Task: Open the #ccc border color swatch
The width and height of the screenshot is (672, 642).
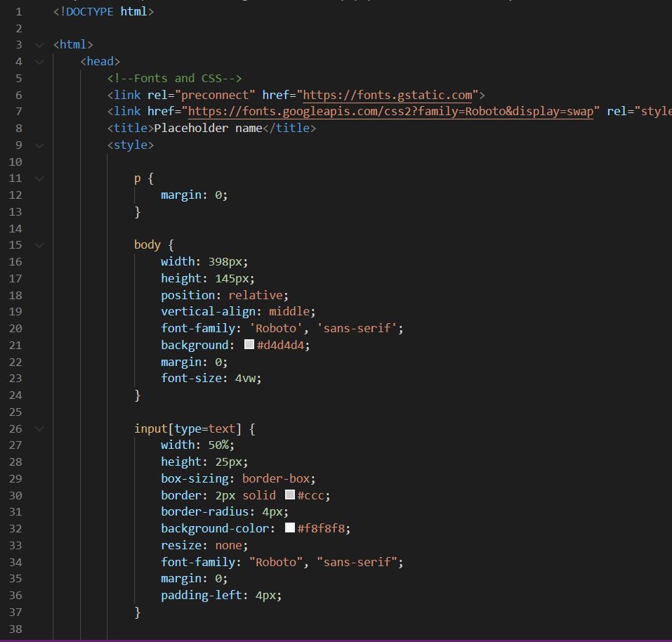Action: [x=290, y=495]
